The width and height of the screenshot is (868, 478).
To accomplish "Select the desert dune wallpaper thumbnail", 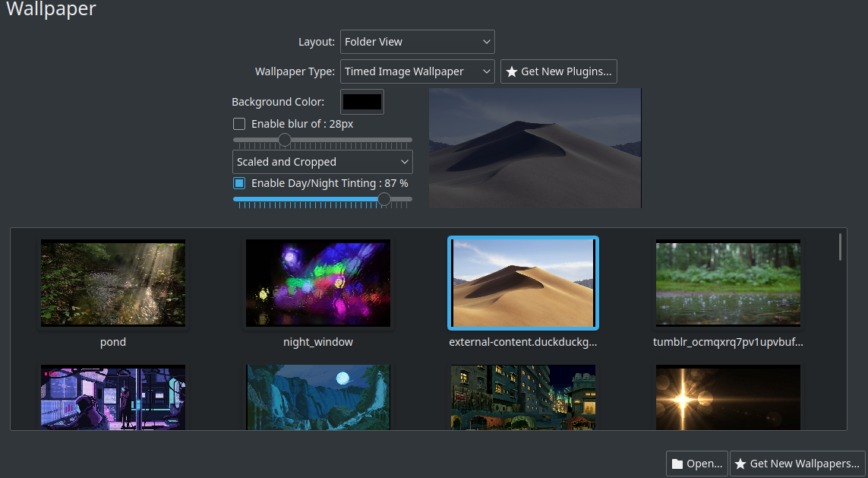I will (523, 283).
